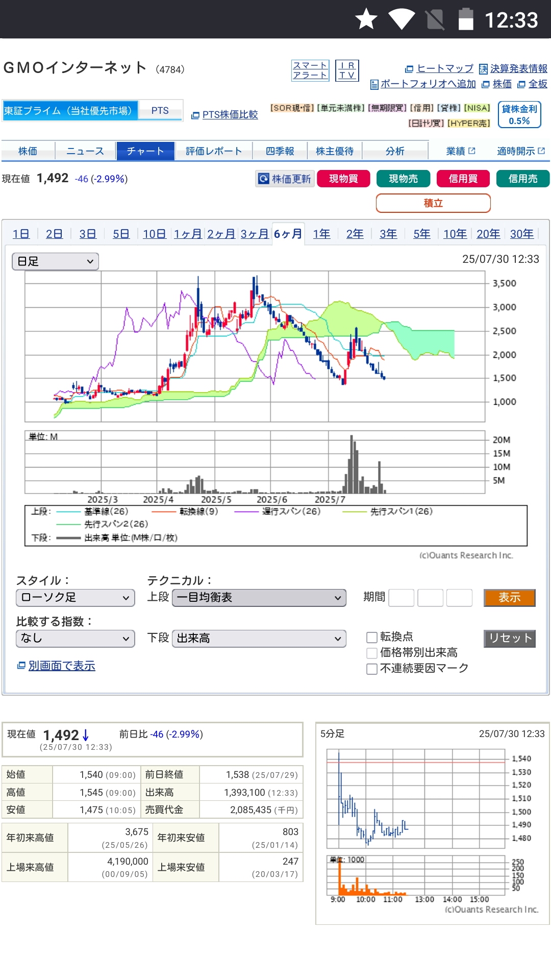551x980 pixels.
Task: Tap the 現物売 button
Action: 403,179
